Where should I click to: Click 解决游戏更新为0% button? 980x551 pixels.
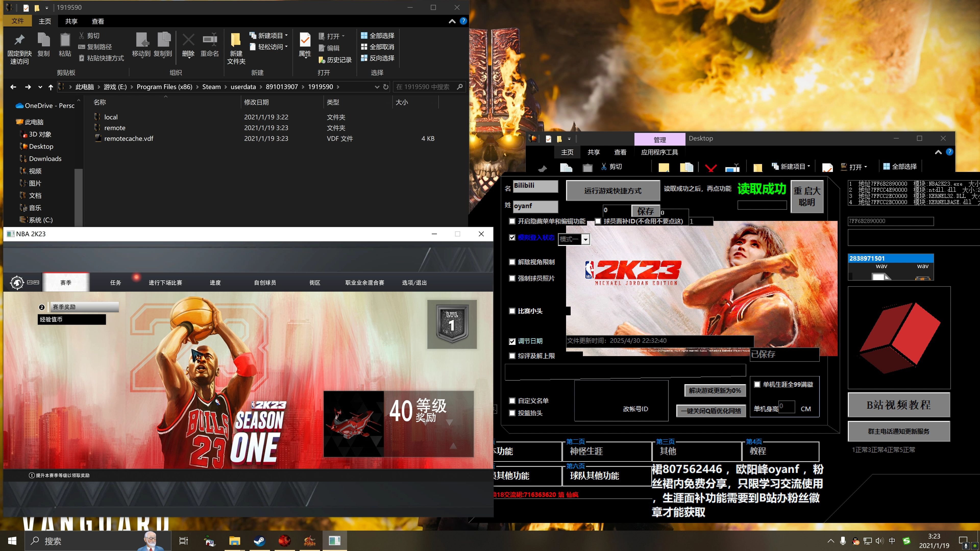click(715, 390)
